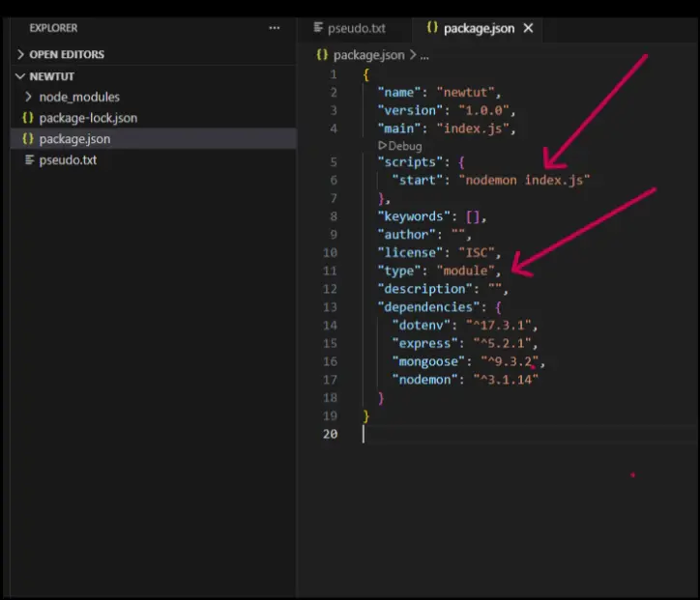Click the "^17.3.1" version value
Image resolution: width=700 pixels, height=600 pixels.
coord(499,326)
